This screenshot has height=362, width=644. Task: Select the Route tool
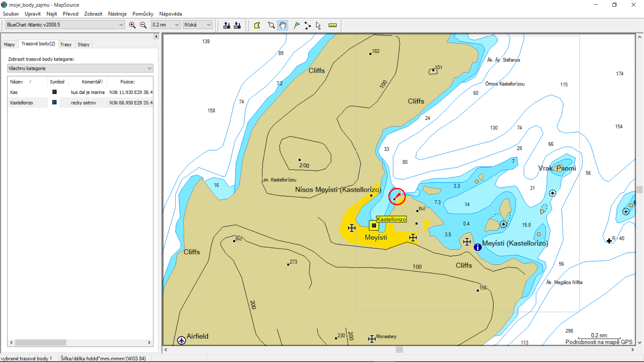[x=307, y=25]
